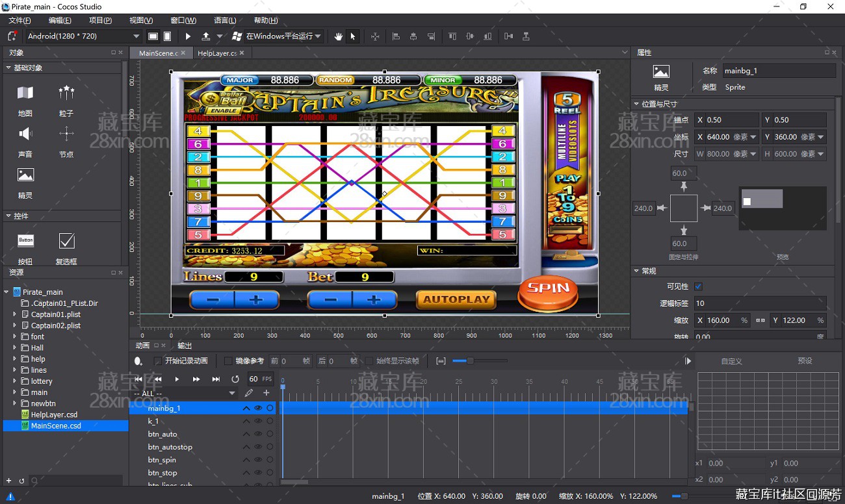Collapse the 基础对象 section
The image size is (845, 504).
pos(8,68)
